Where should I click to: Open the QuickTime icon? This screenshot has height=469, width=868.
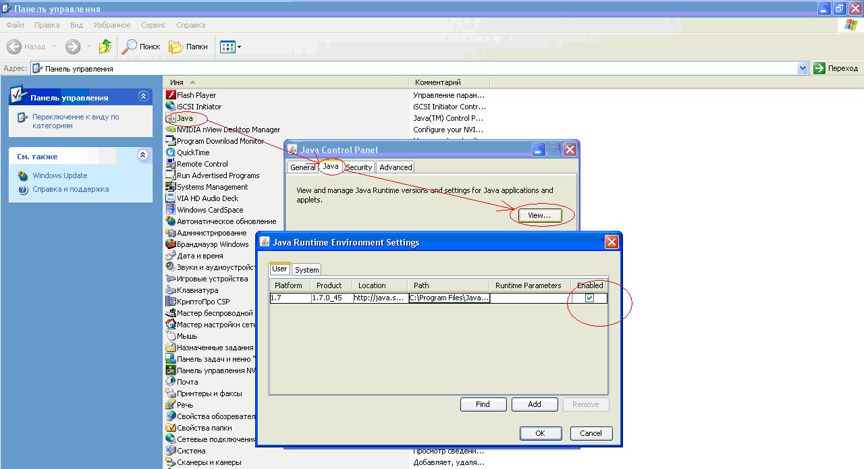coord(171,153)
